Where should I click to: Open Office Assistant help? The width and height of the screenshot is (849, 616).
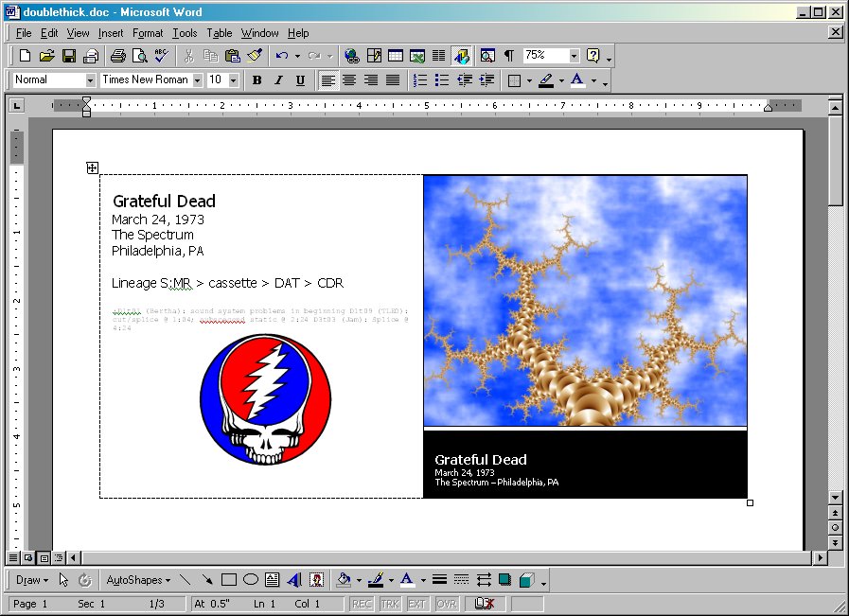tap(593, 55)
